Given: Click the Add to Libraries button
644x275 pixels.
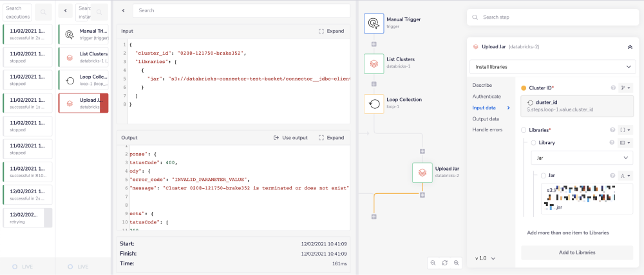Looking at the screenshot, I should (576, 252).
